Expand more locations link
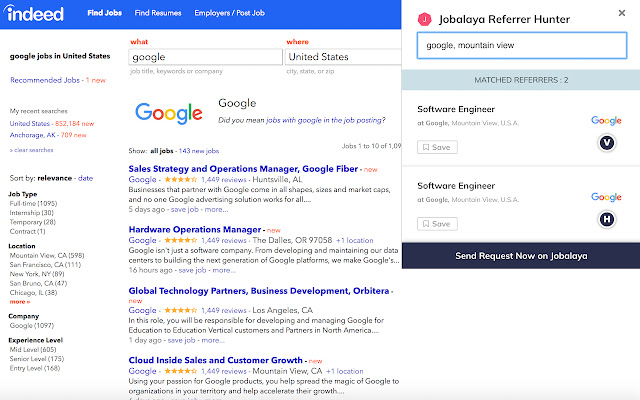 pos(20,302)
